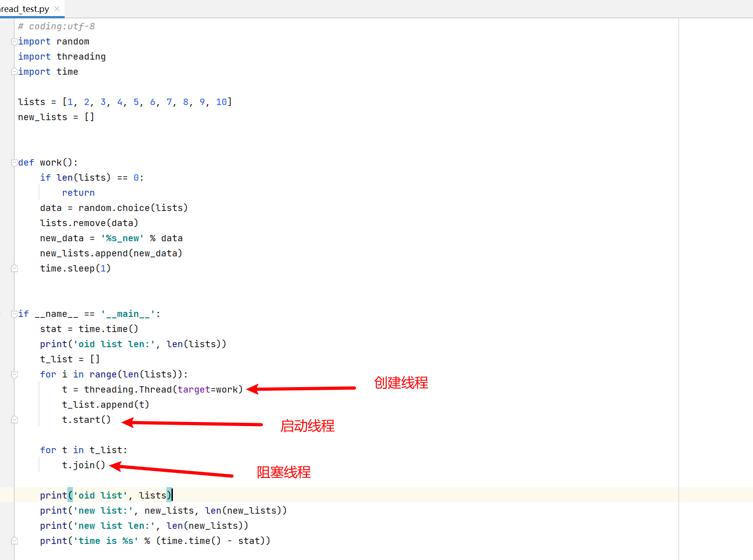The height and width of the screenshot is (560, 753).
Task: Click print('new list:' line
Action: [164, 510]
